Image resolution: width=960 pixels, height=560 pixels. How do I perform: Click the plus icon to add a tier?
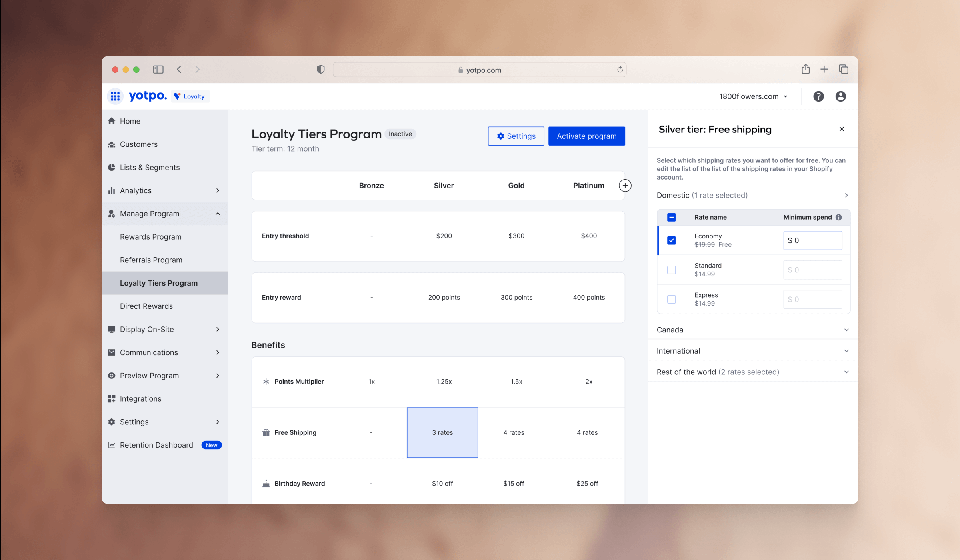coord(625,185)
